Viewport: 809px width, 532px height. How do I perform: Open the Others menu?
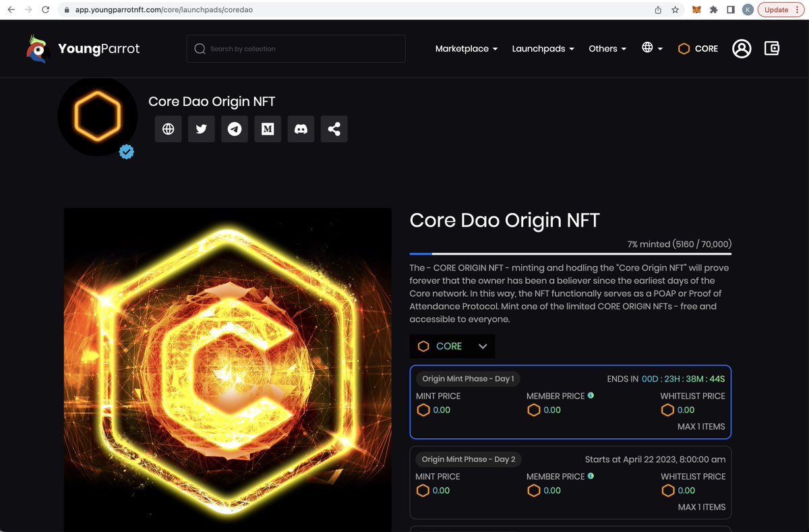coord(607,49)
